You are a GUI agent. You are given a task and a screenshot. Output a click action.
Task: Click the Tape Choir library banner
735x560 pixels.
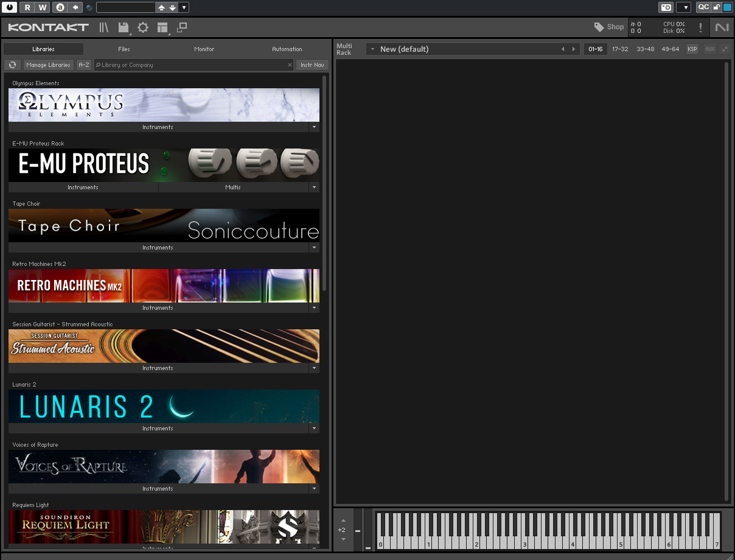click(x=164, y=225)
